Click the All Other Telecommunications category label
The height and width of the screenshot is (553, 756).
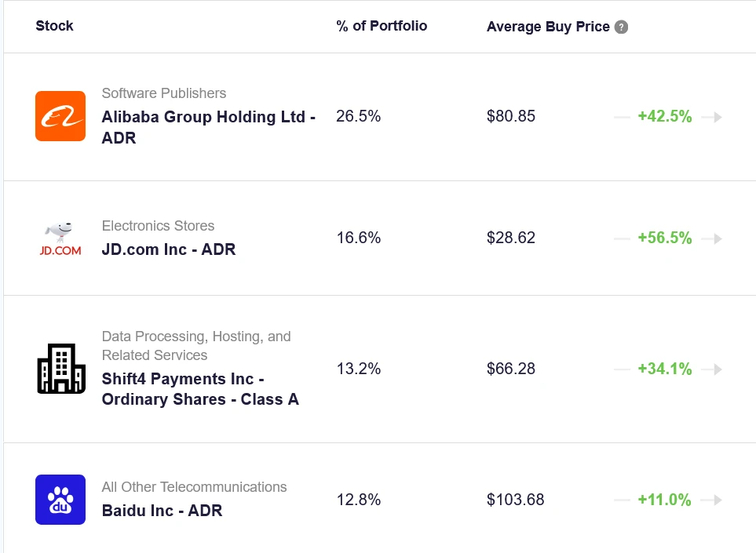tap(194, 487)
